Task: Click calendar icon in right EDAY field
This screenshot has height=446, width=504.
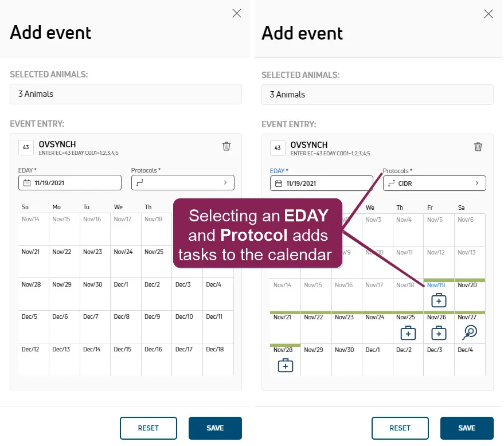Action: 279,183
